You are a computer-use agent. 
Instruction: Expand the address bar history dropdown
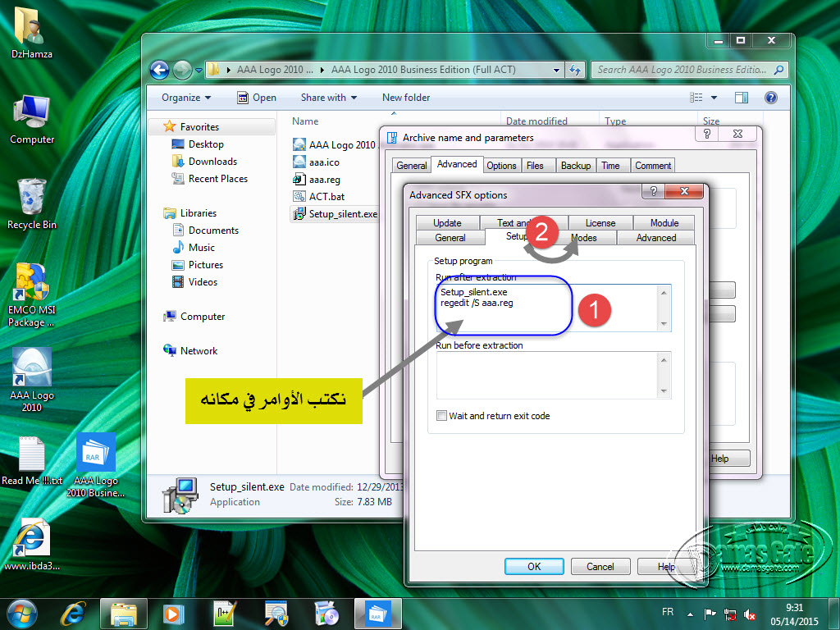(556, 71)
